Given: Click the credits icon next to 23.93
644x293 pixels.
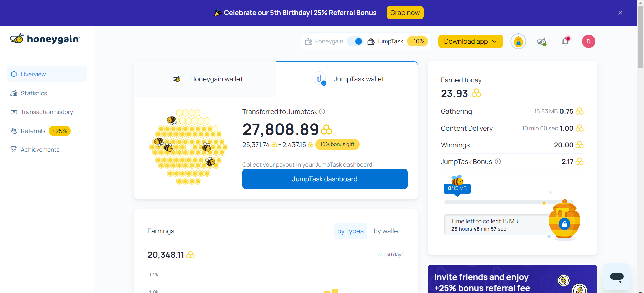Looking at the screenshot, I should tap(476, 93).
